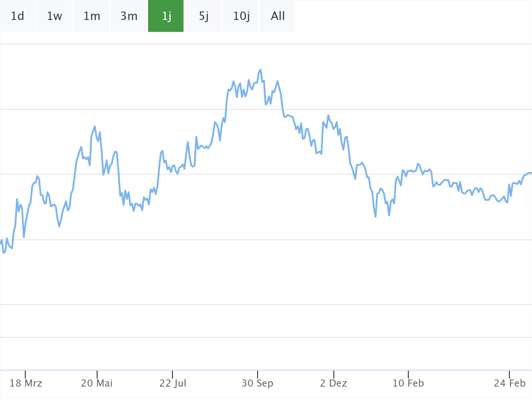Screen dimensions: 532x399
Task: Click the 10 Feb axis label
Action: pyautogui.click(x=408, y=383)
